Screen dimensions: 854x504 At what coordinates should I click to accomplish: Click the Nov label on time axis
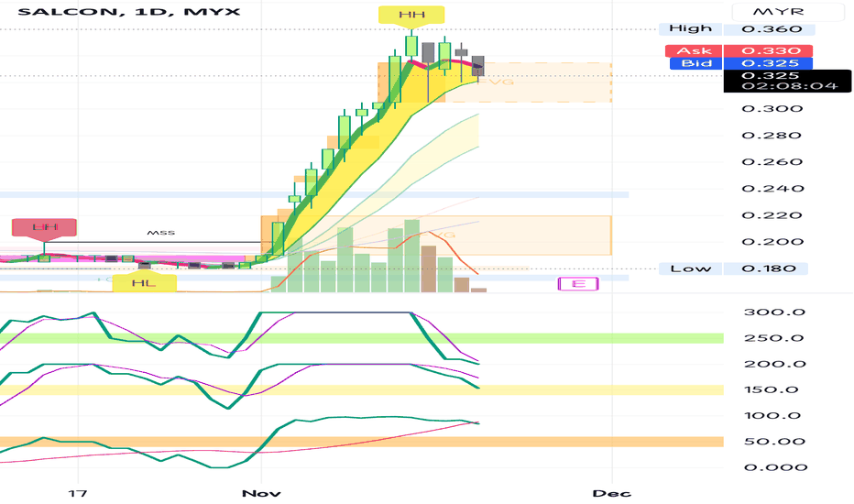pyautogui.click(x=261, y=494)
